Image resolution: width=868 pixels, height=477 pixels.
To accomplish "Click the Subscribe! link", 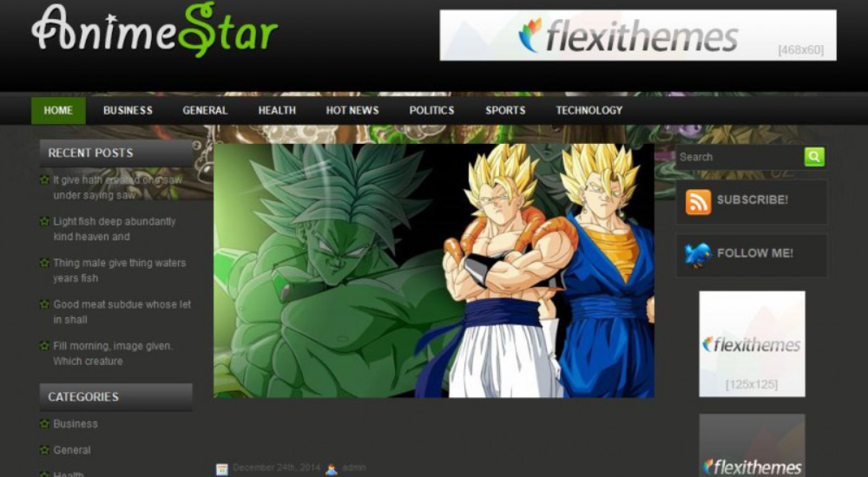I will coord(753,199).
